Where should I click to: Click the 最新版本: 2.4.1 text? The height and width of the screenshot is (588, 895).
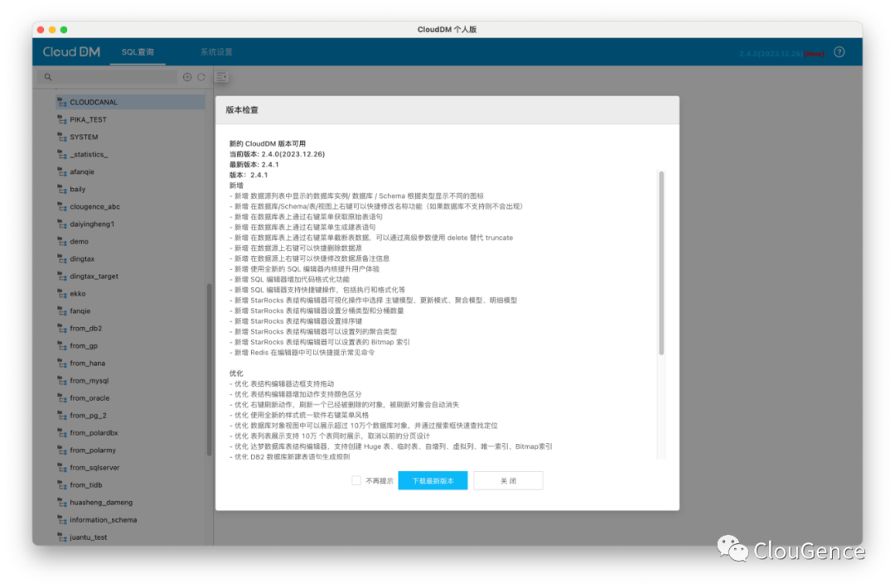[254, 164]
